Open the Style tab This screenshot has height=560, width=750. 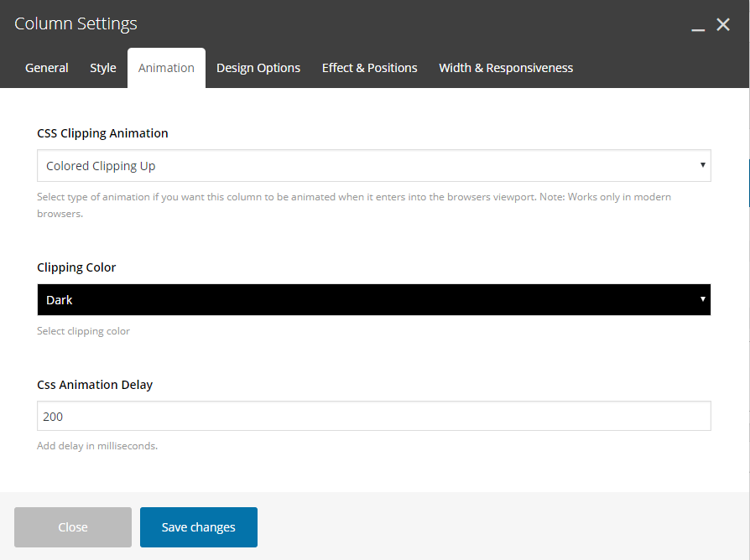pos(103,68)
